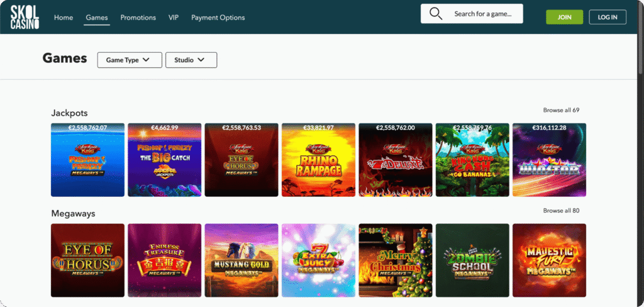Click the Megaways section heading
The image size is (644, 307).
pyautogui.click(x=73, y=214)
